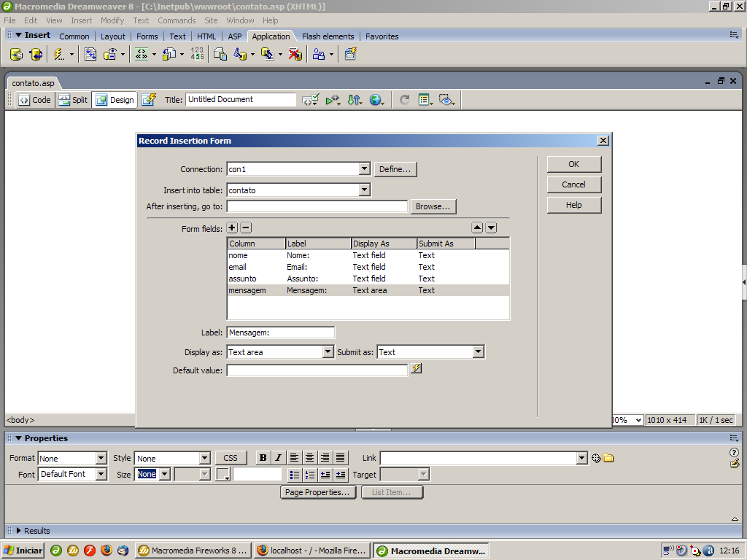Click the User Authentication icon
This screenshot has height=560, width=747.
319,54
